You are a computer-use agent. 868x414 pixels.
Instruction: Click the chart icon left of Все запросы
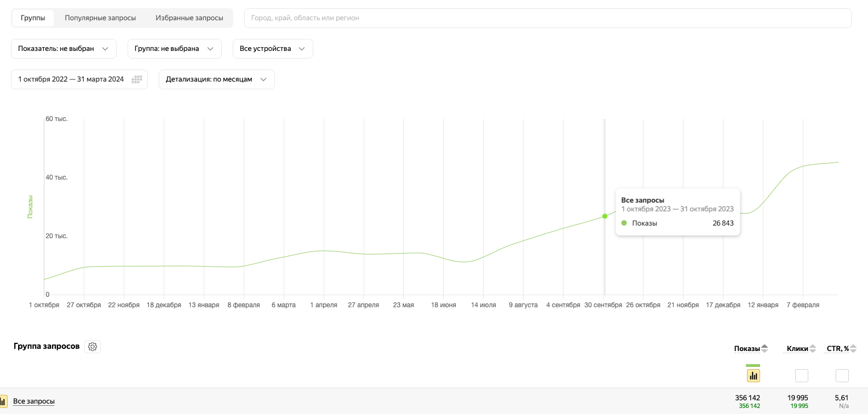[x=3, y=401]
